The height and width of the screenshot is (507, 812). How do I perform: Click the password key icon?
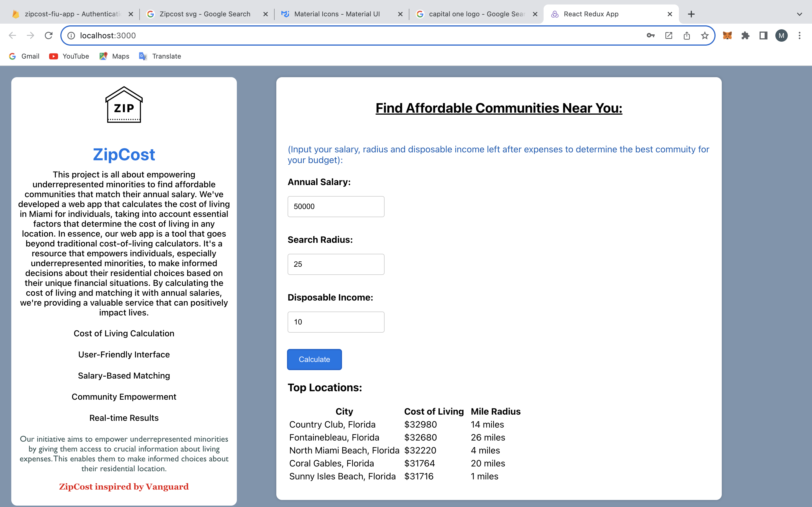pos(650,35)
